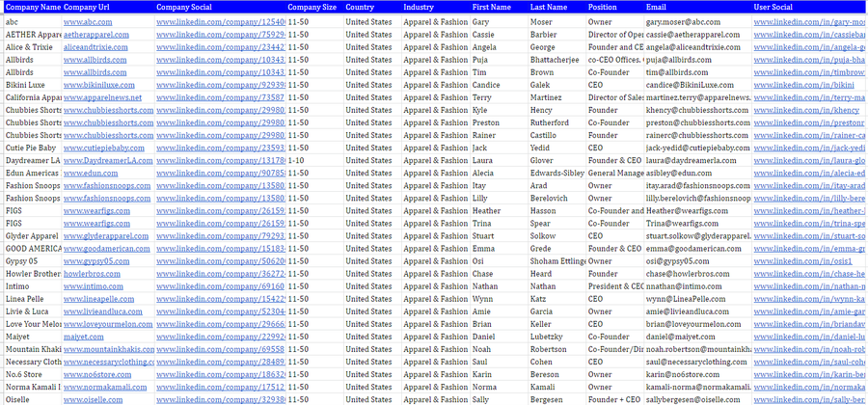
Task: Select the Rutherford last name cell
Action: 556,122
